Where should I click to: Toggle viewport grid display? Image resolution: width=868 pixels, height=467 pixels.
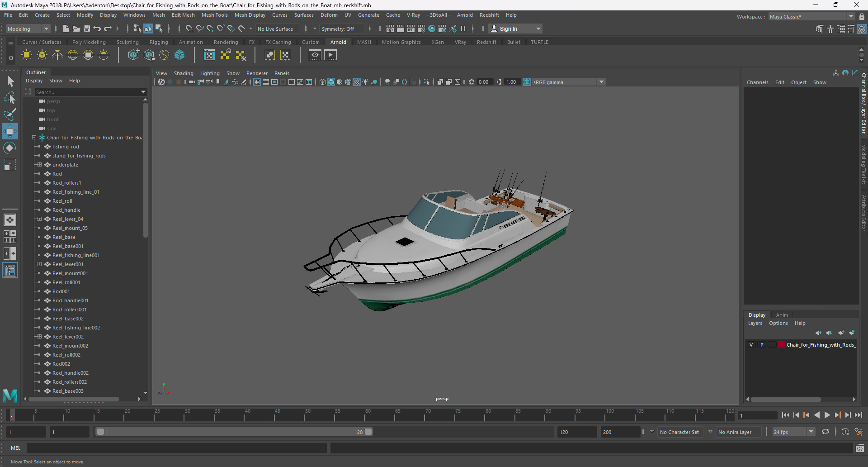tap(257, 82)
